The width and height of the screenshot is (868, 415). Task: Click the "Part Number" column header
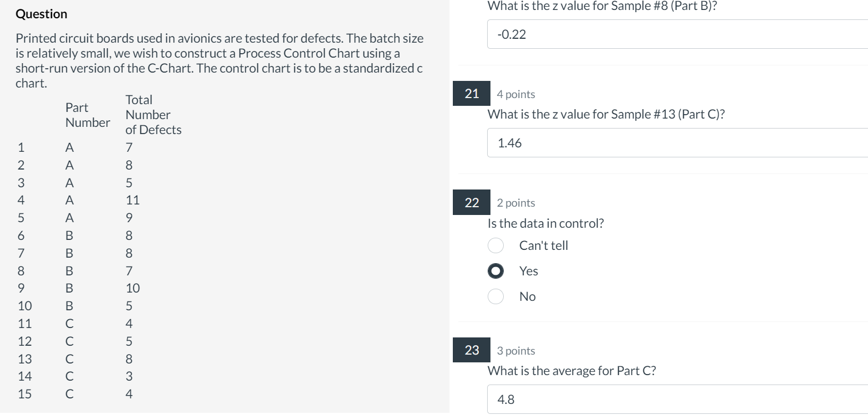(x=87, y=115)
